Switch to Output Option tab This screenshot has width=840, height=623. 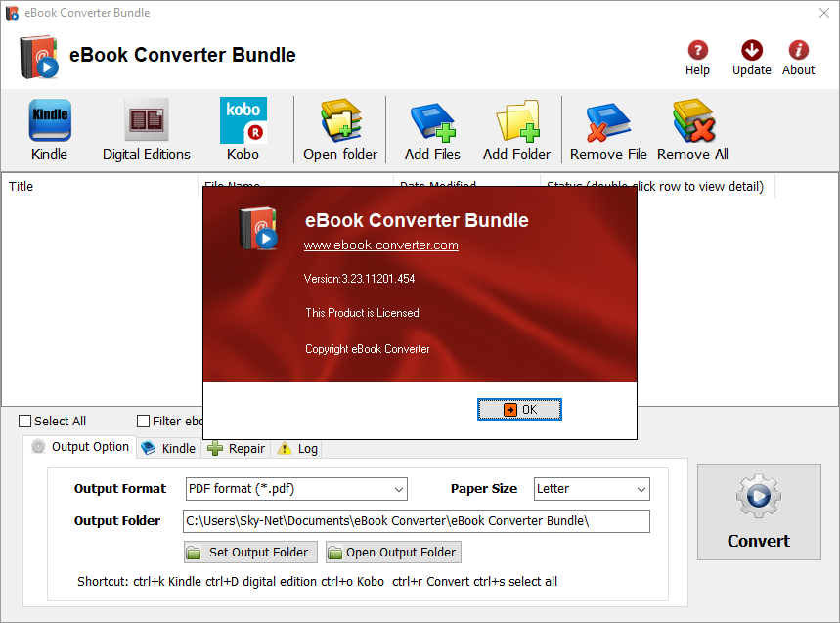point(80,447)
